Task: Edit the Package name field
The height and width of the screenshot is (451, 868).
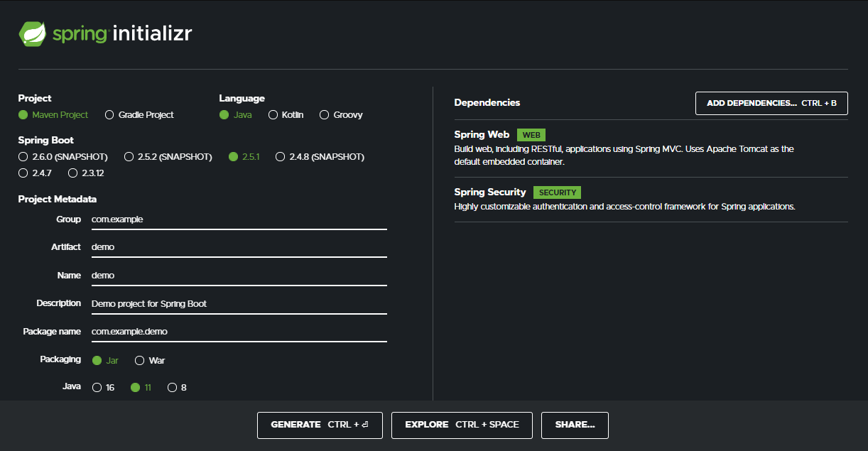Action: pos(239,332)
